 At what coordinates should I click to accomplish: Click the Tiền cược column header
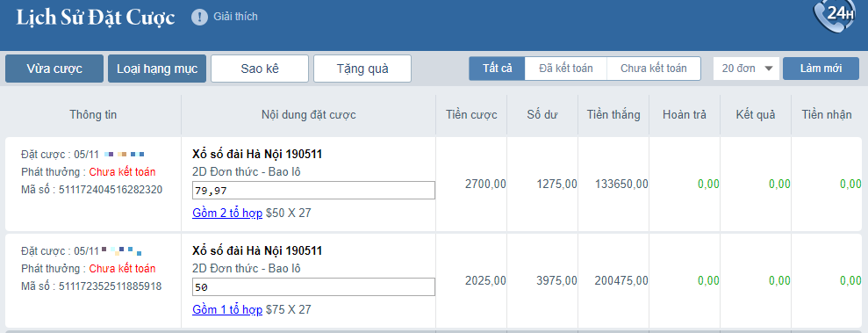click(x=471, y=115)
